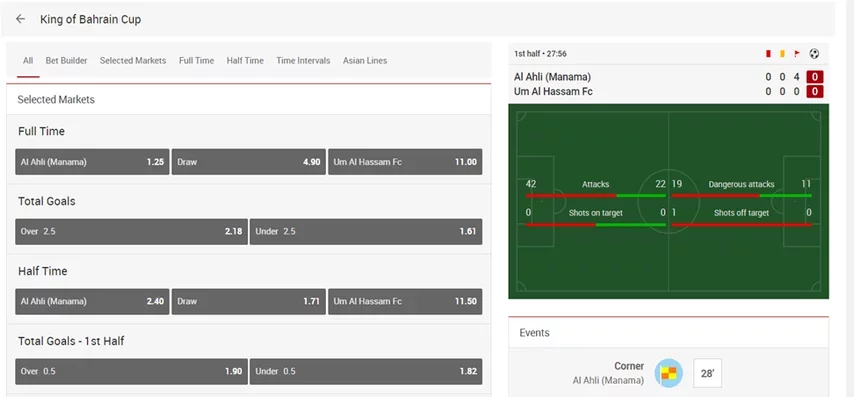854x397 pixels.
Task: Click Al Ahli (Manama) red score box
Action: coord(815,77)
